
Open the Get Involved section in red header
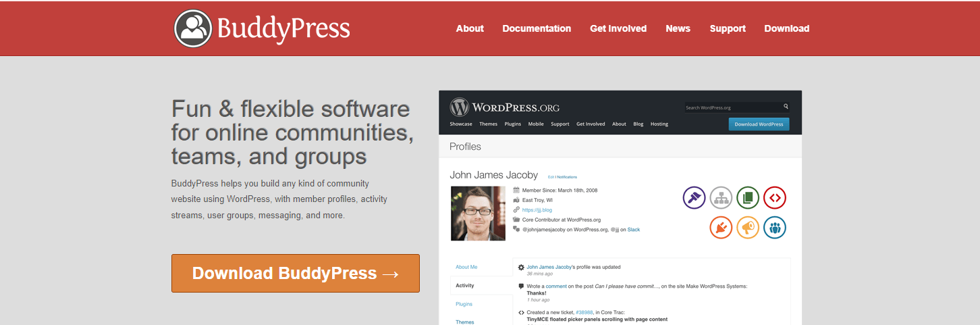[x=618, y=28]
